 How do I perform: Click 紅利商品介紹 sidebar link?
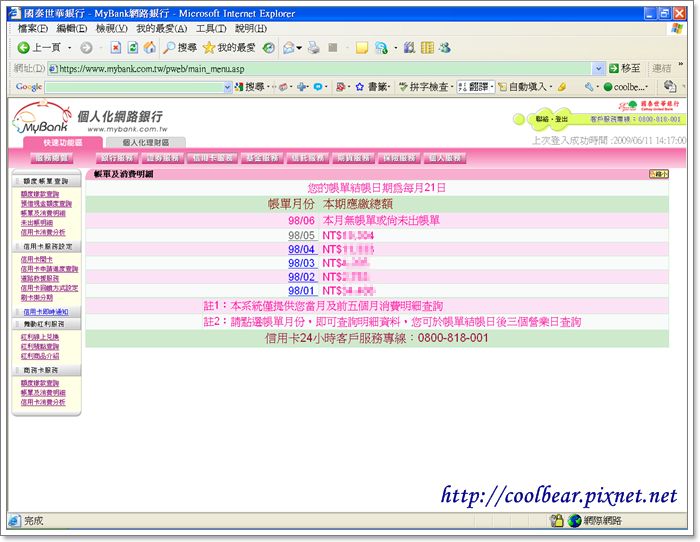click(40, 356)
